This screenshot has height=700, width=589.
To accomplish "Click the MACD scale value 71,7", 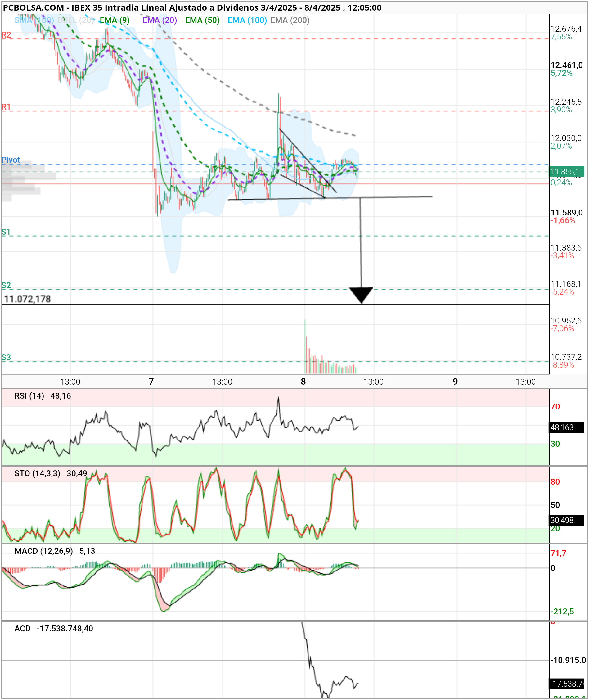I will (558, 553).
